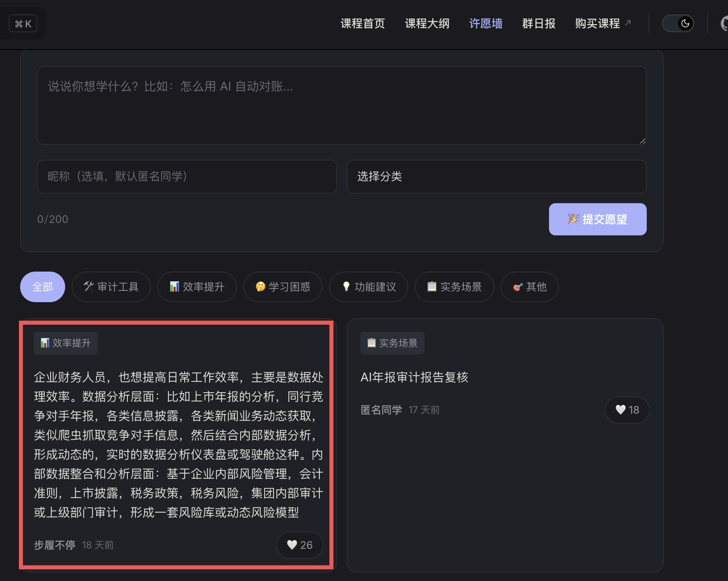Open the 选择分类 category dropdown
728x581 pixels.
(x=496, y=177)
